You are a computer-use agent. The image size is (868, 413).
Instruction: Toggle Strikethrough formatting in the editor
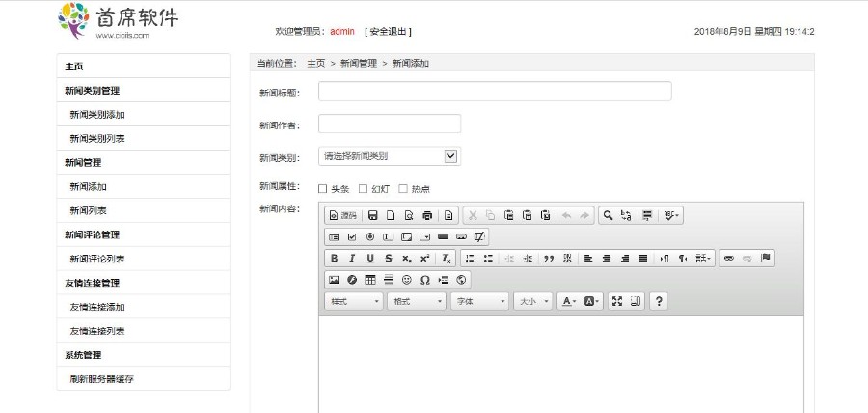point(388,258)
